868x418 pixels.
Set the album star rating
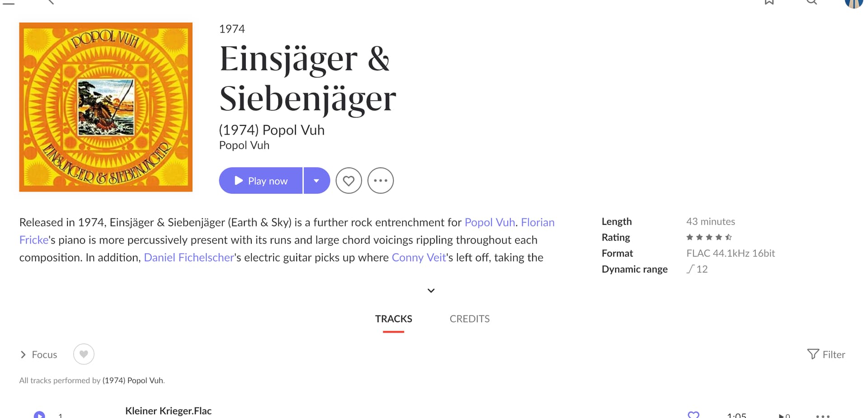pyautogui.click(x=708, y=237)
